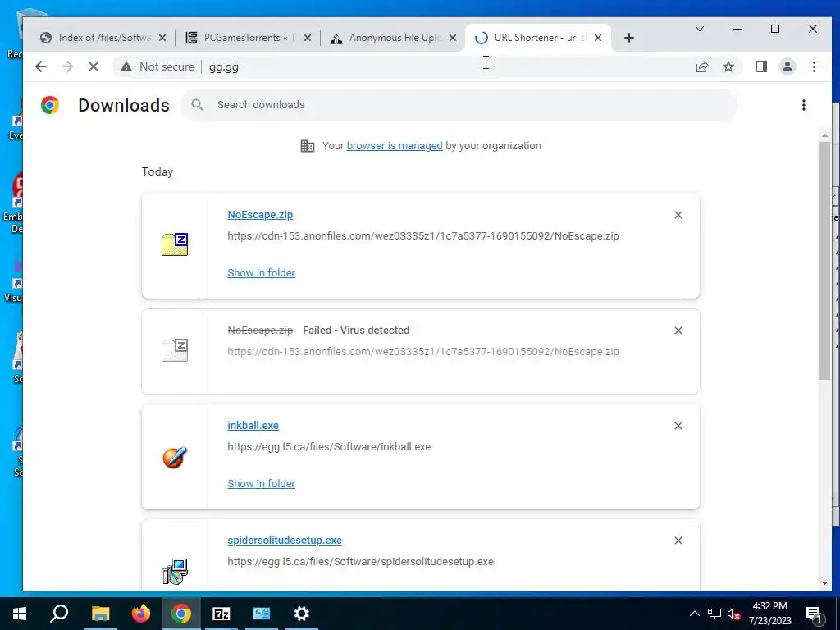Open Windows taskbar search
840x630 pixels.
tap(59, 614)
